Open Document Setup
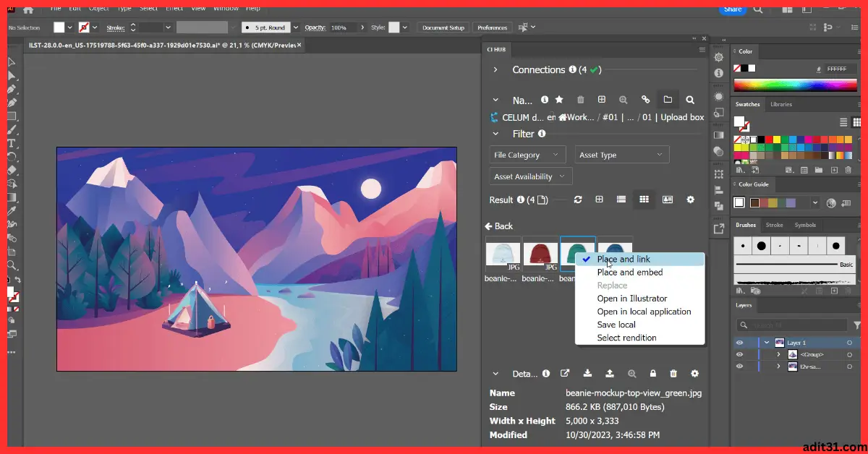The width and height of the screenshot is (868, 454). coord(443,27)
